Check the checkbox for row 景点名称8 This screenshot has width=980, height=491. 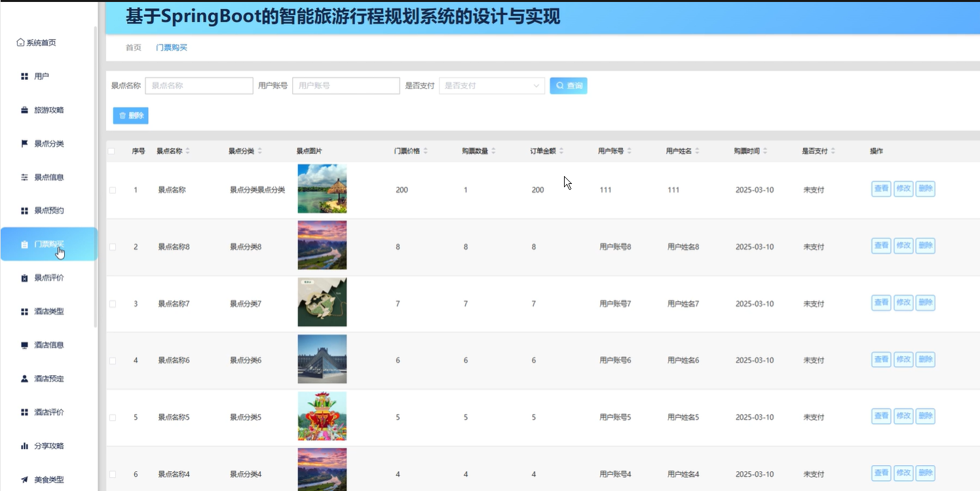[x=113, y=247]
